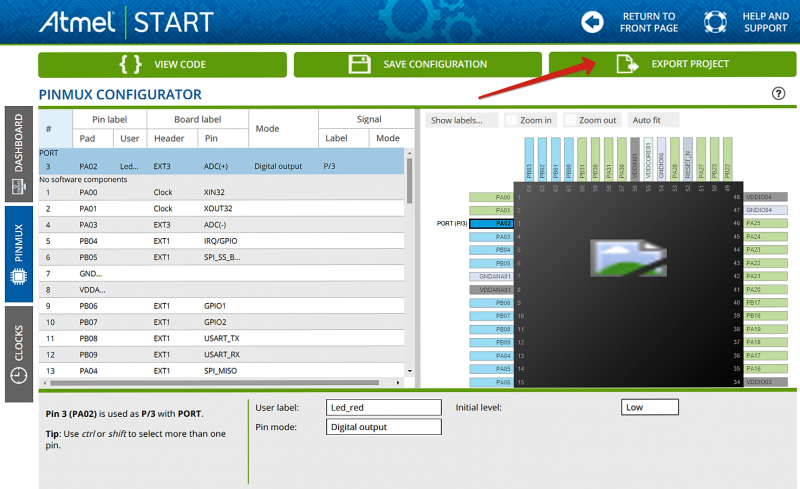The width and height of the screenshot is (800, 489).
Task: Click the PB17 pin on chip diagram
Action: tap(765, 303)
